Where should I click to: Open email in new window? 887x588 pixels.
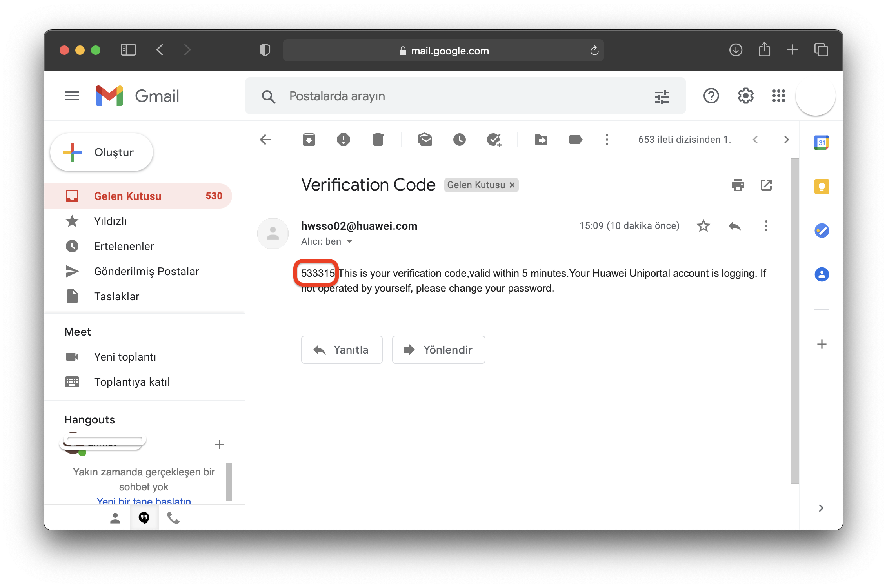766,185
